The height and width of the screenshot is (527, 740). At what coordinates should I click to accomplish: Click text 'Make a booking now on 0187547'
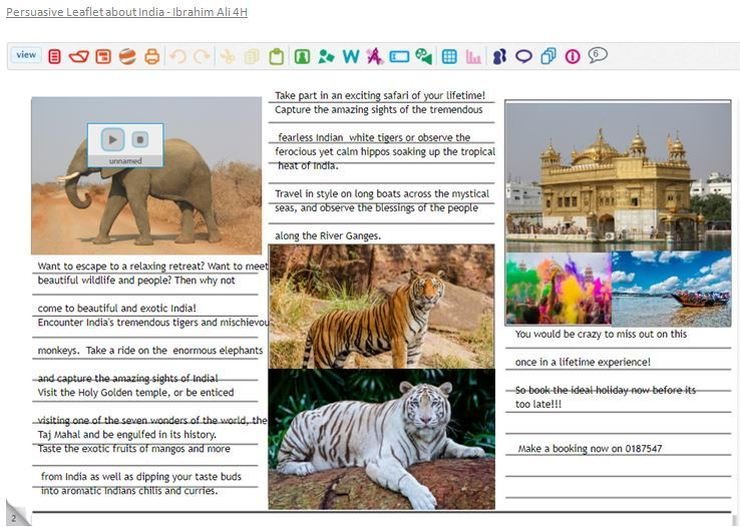[x=590, y=448]
